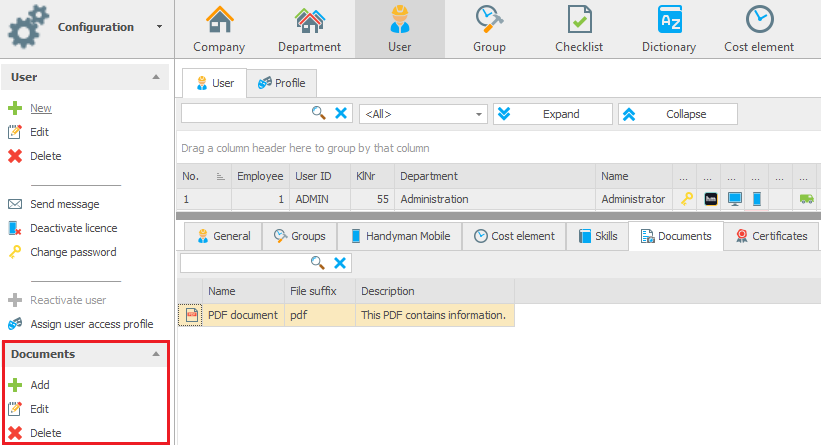Open the Department module
The height and width of the screenshot is (445, 821).
(x=309, y=29)
